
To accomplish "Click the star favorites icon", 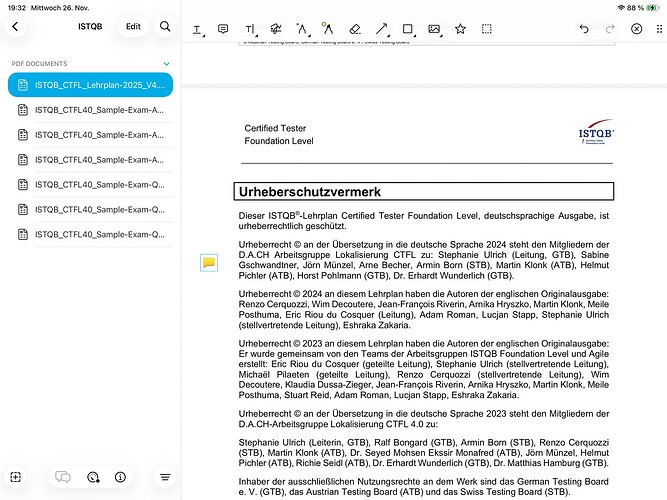I will point(460,29).
